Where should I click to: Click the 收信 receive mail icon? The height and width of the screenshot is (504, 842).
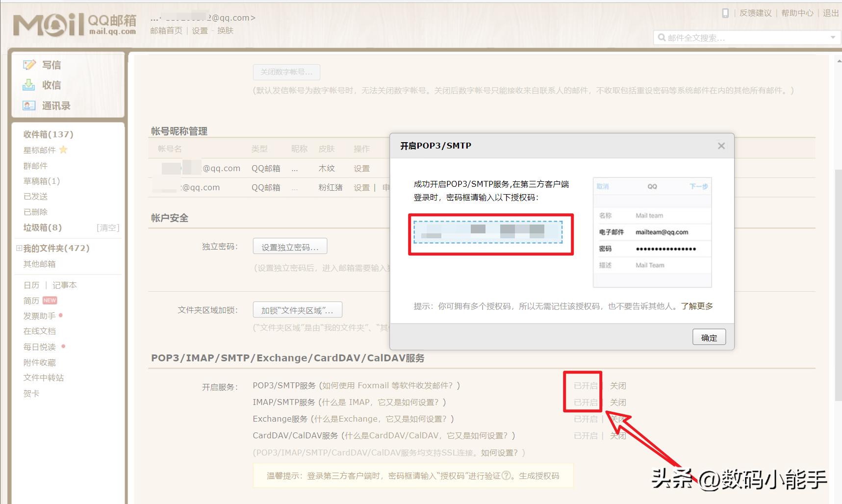[29, 85]
